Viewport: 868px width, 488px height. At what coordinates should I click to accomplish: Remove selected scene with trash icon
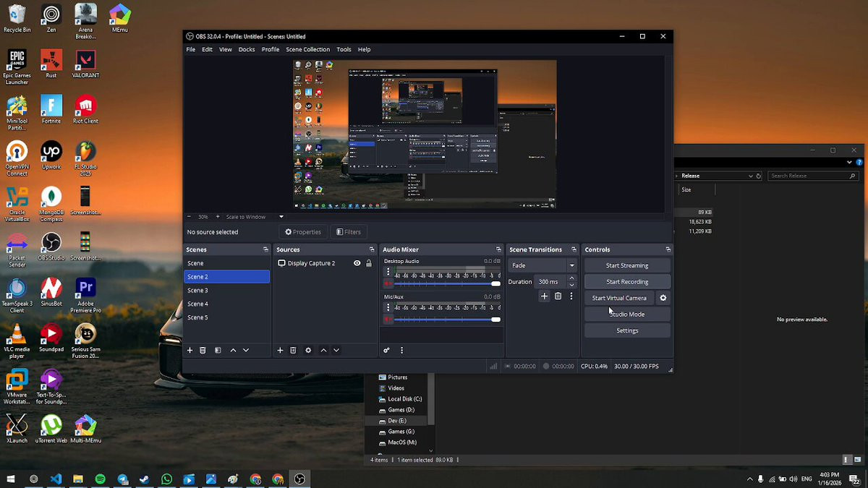[203, 351]
